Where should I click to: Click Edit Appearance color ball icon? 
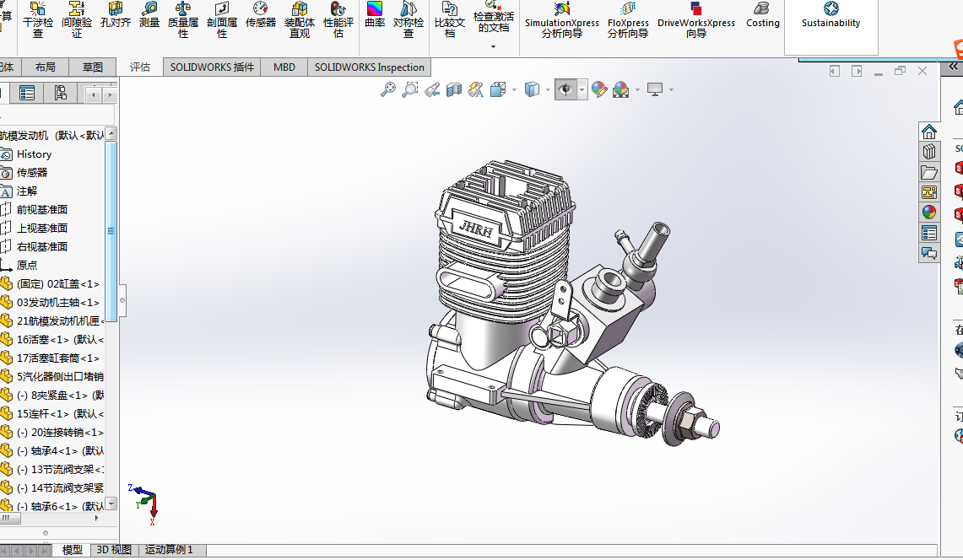(598, 89)
